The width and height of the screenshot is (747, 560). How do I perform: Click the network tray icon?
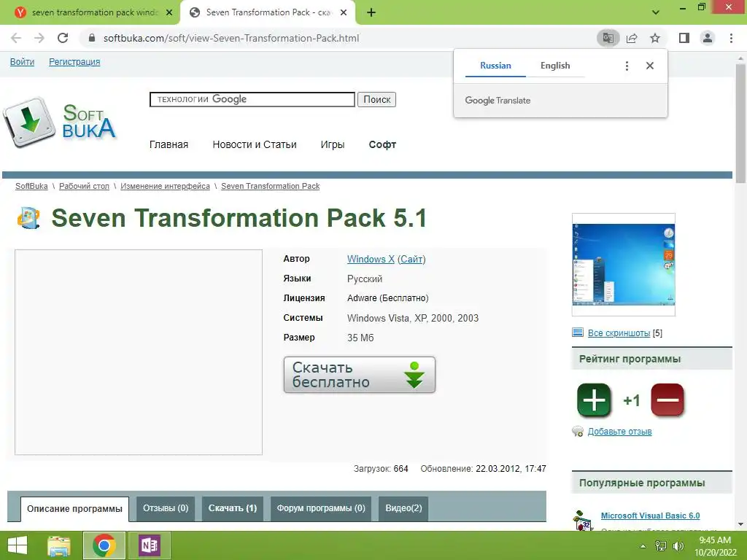click(x=660, y=546)
